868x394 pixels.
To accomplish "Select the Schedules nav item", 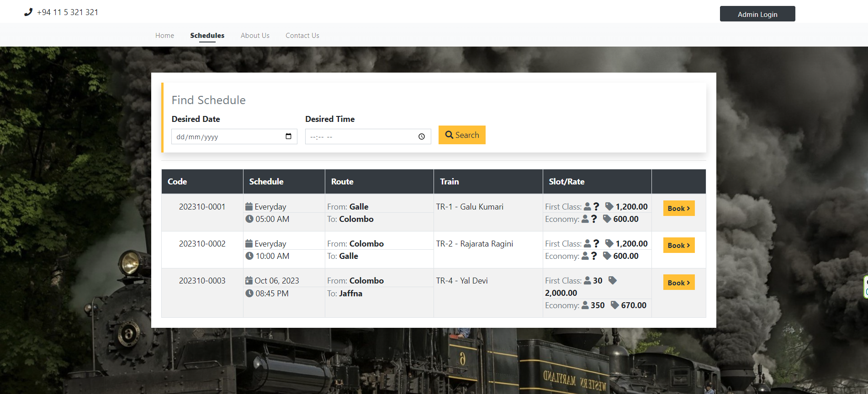I will (207, 36).
